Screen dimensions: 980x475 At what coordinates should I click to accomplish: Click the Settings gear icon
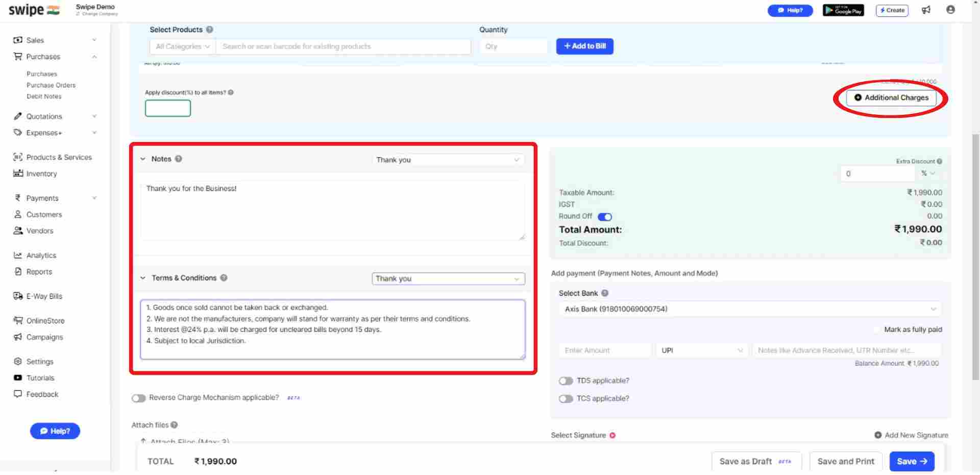pos(18,361)
